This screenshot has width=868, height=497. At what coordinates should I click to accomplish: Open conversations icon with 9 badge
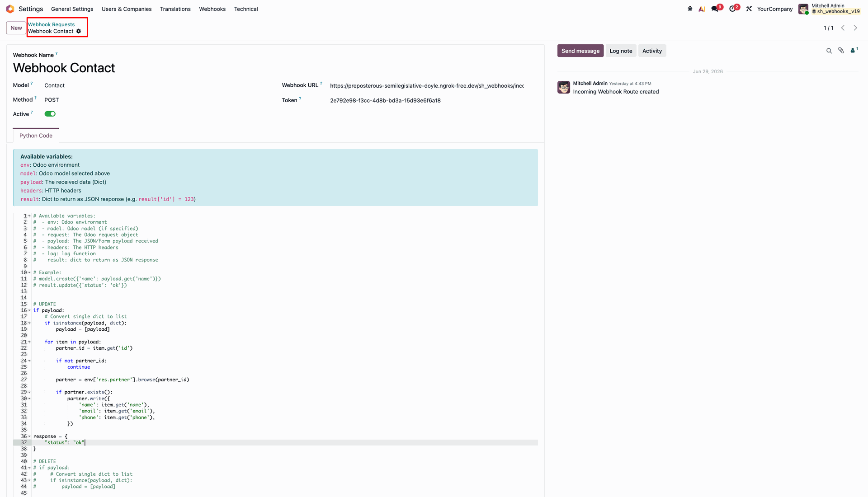tap(716, 9)
